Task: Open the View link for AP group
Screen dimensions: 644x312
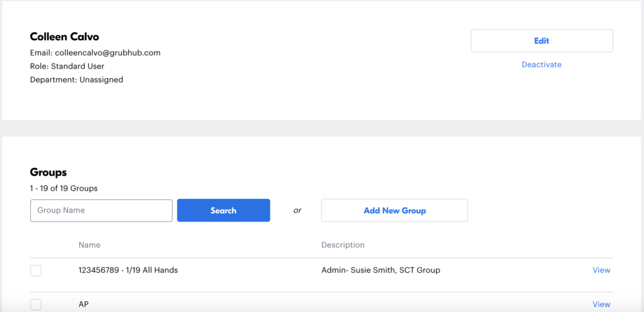Action: point(601,304)
